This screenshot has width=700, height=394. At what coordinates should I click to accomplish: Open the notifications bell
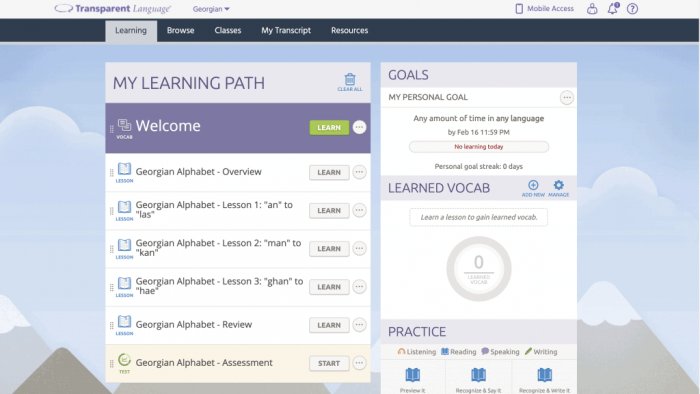coord(613,8)
